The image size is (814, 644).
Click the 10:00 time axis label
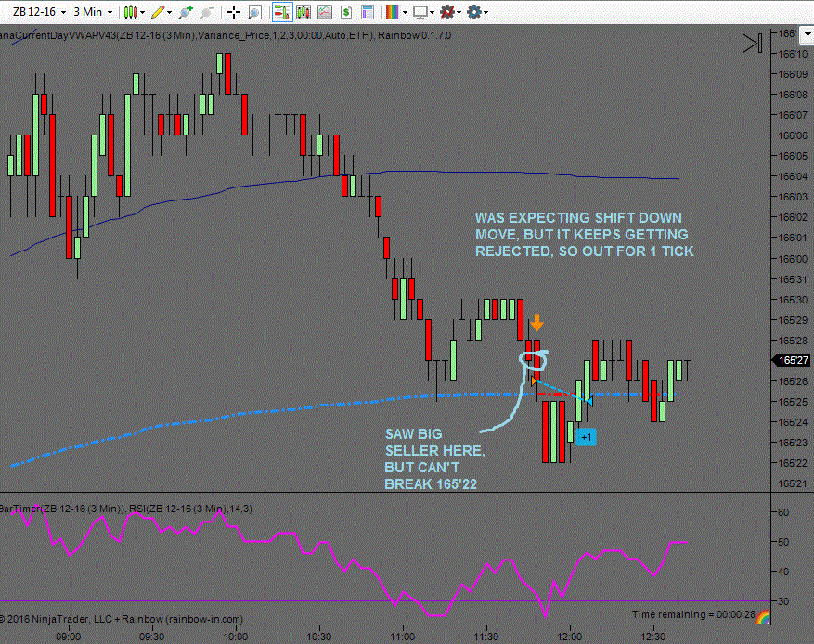(x=236, y=637)
